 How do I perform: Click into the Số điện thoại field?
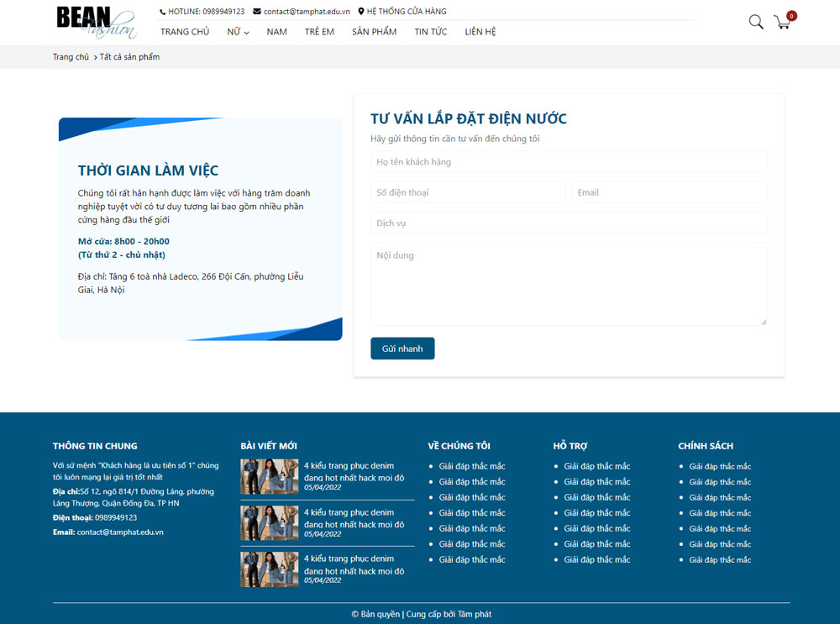(468, 192)
